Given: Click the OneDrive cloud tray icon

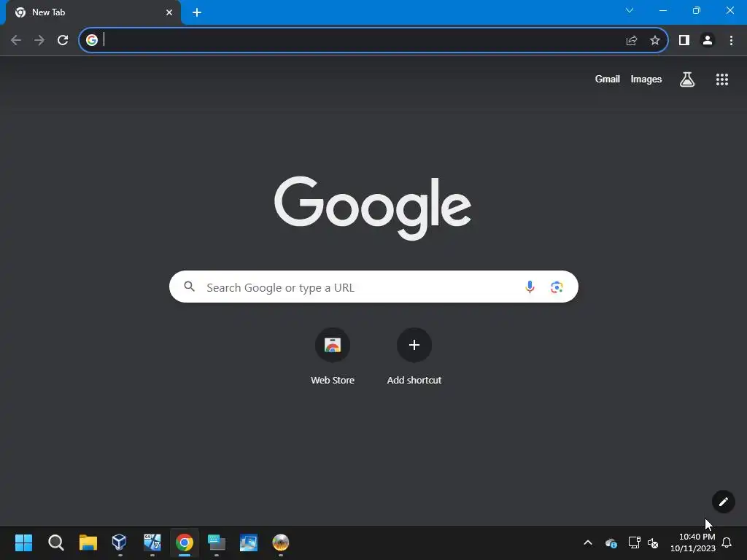Looking at the screenshot, I should 611,542.
